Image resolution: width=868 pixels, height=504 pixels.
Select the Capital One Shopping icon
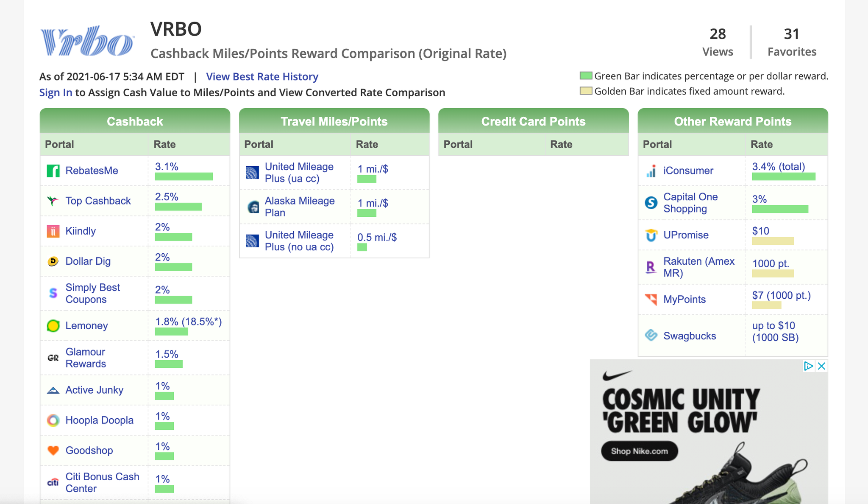click(x=651, y=202)
